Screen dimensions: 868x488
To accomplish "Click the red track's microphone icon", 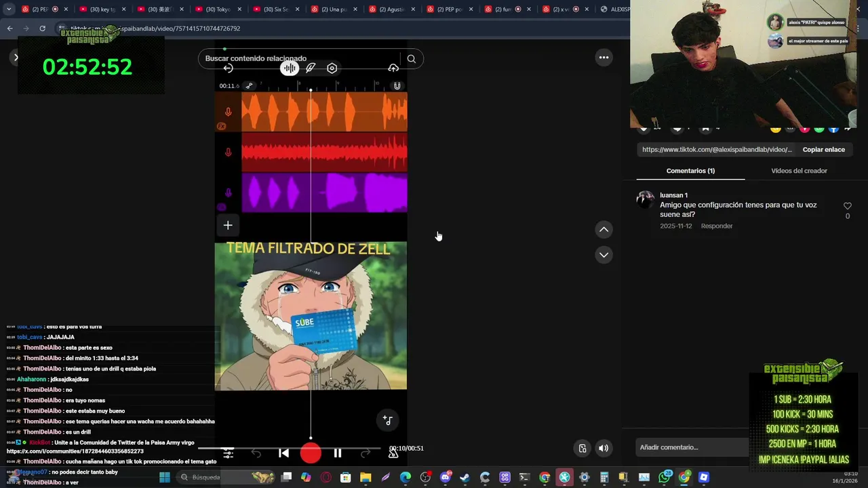I will pyautogui.click(x=228, y=152).
